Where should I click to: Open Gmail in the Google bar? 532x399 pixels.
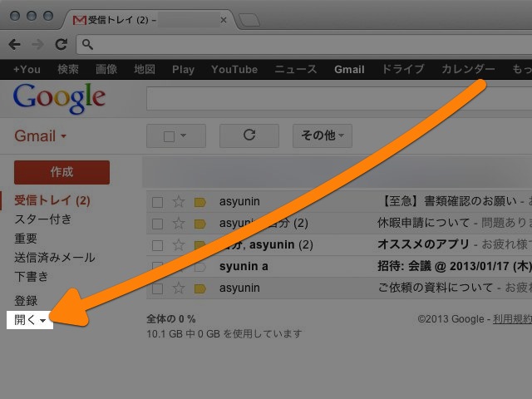349,70
